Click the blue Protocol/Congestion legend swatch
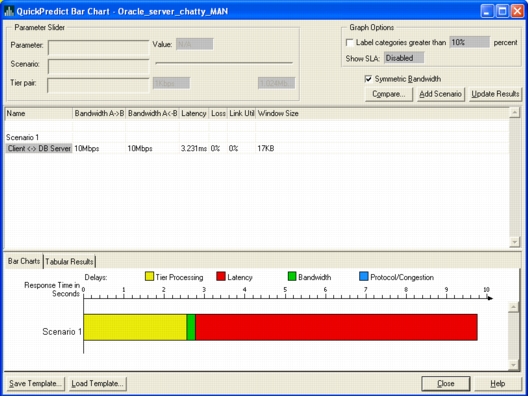Viewport: 530px width, 398px height. point(364,276)
